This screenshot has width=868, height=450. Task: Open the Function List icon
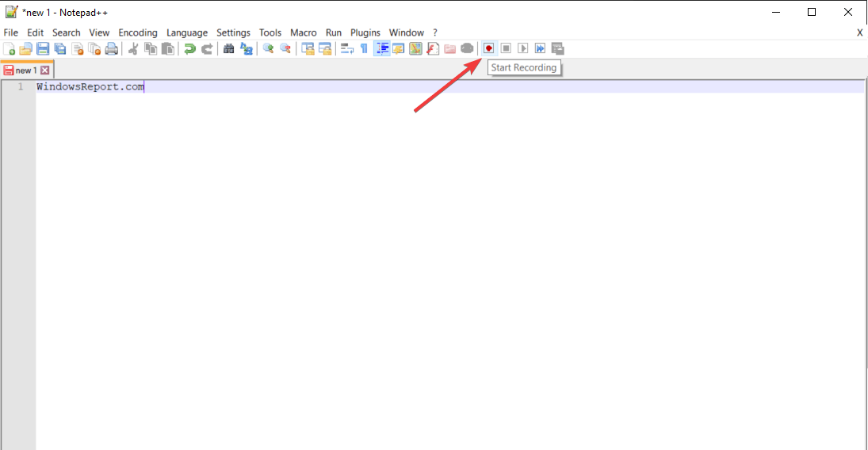[432, 48]
